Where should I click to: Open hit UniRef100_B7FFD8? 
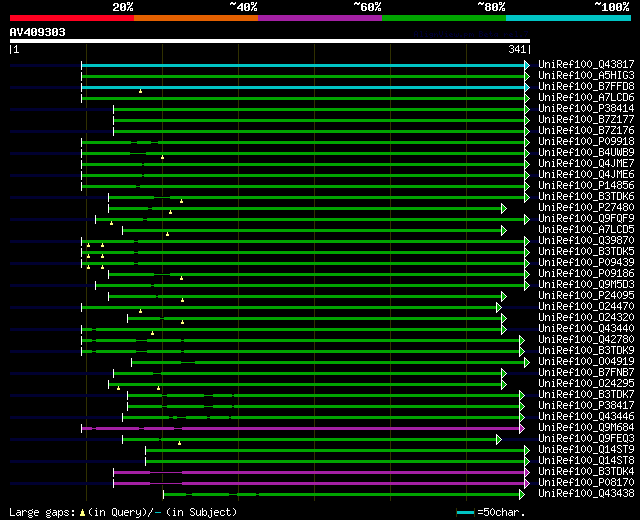(x=586, y=87)
